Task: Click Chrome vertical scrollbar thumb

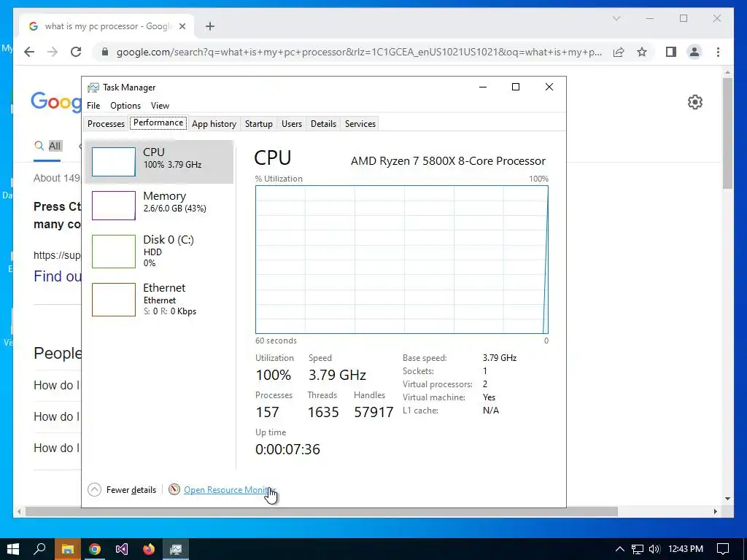Action: point(727,133)
